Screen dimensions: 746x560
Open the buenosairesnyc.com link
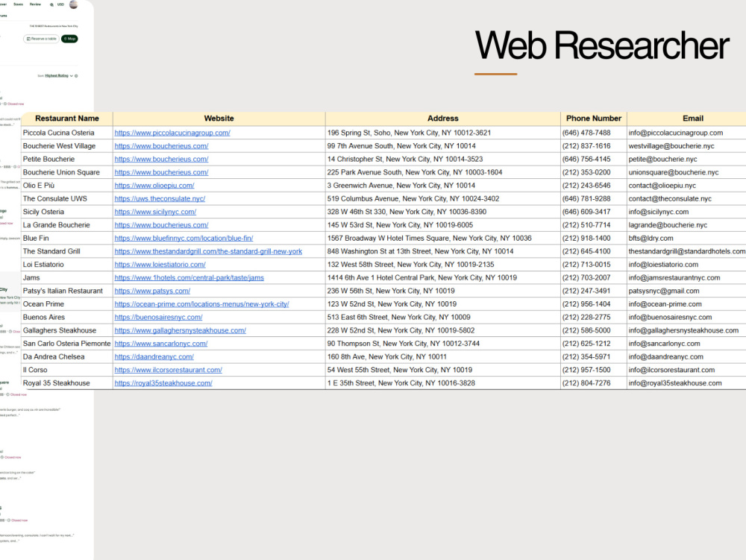click(158, 317)
